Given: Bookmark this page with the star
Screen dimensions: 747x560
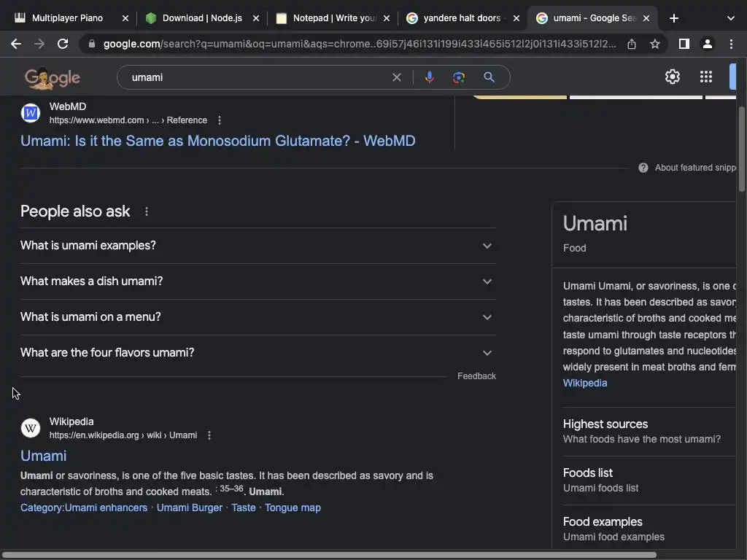Looking at the screenshot, I should click(655, 44).
